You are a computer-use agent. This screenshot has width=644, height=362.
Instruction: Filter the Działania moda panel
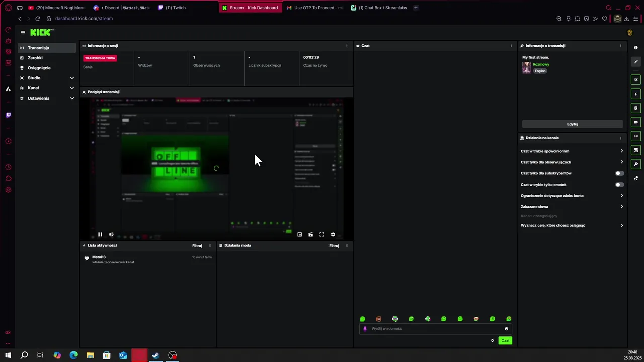click(334, 246)
